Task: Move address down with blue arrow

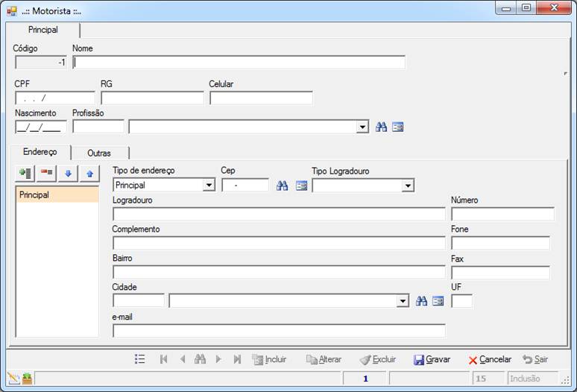Action: (68, 173)
